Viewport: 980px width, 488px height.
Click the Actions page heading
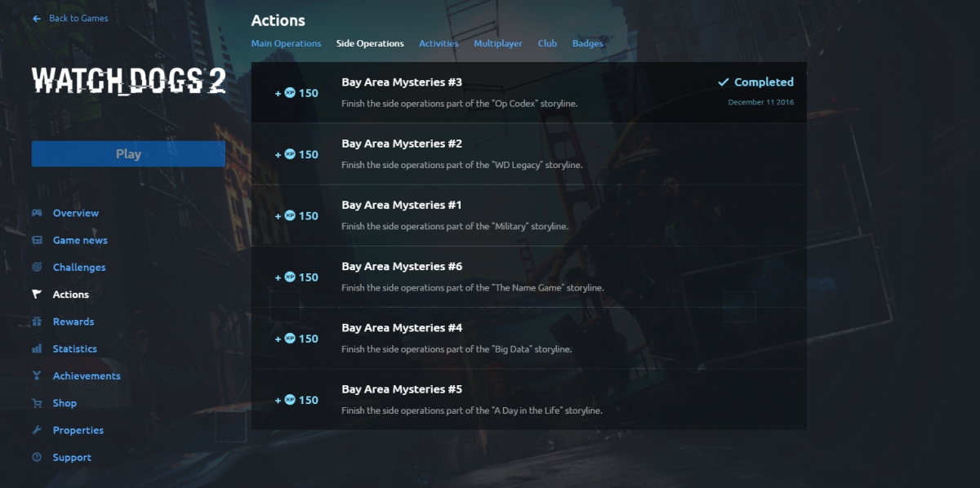[278, 20]
